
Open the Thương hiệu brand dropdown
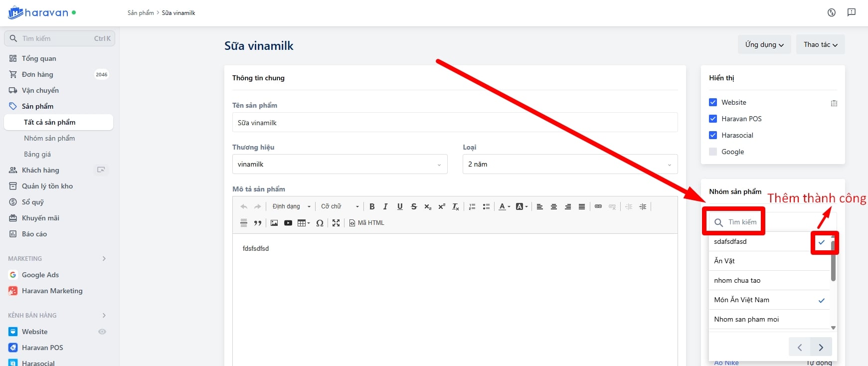[340, 164]
